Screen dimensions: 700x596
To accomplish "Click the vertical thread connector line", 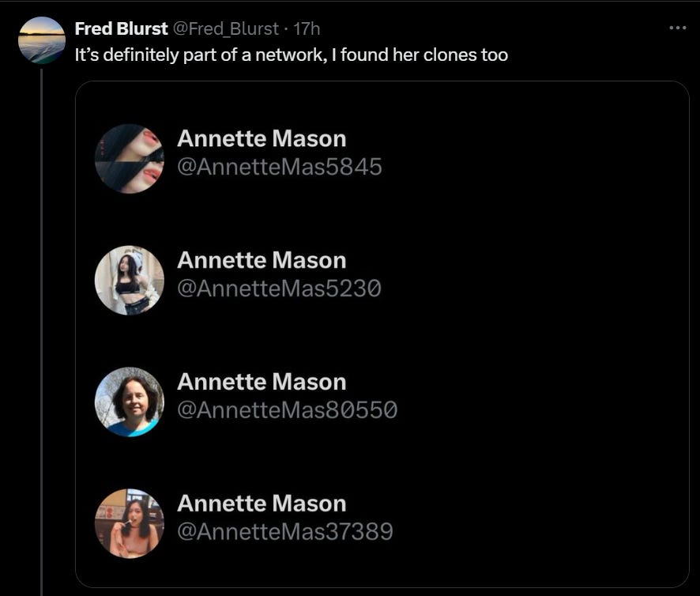I will (x=42, y=331).
